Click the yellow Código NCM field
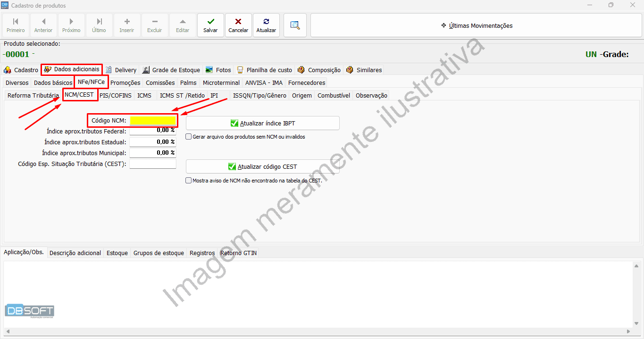 coord(153,121)
